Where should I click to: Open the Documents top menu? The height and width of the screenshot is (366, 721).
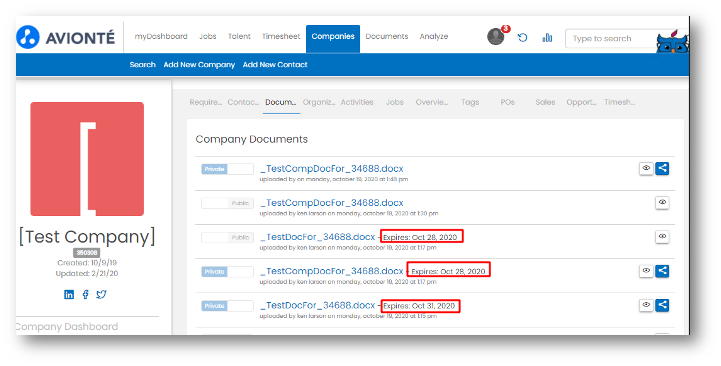point(387,36)
